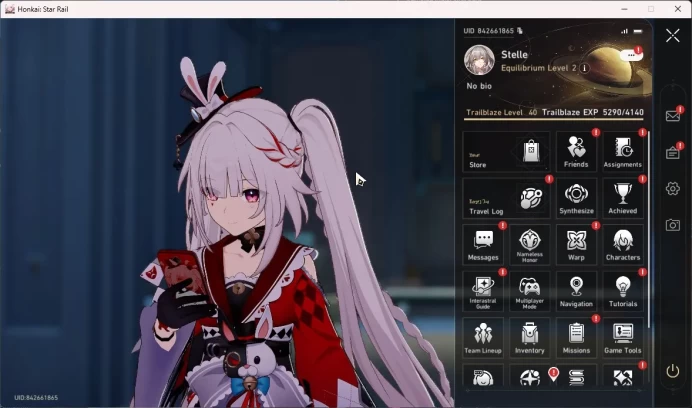
Task: Click the Trailblaze EXP progress bar
Action: tap(555, 119)
